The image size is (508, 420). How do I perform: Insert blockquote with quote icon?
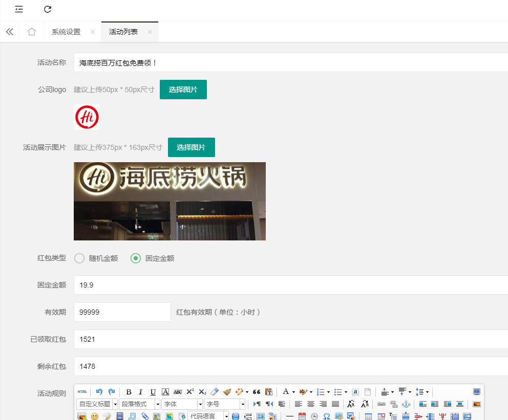coord(257,392)
